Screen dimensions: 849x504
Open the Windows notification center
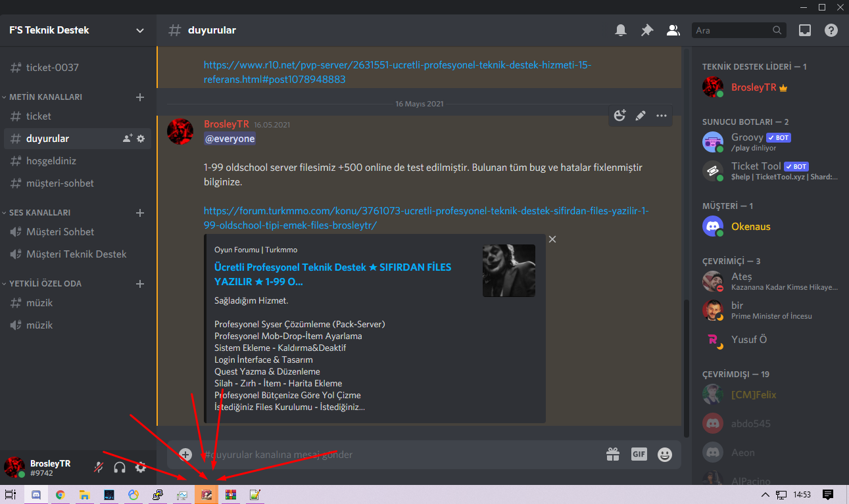(x=829, y=495)
